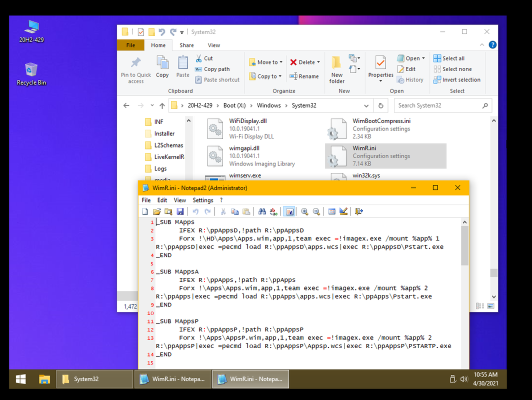Select the wimgapi.dll file

(262, 156)
